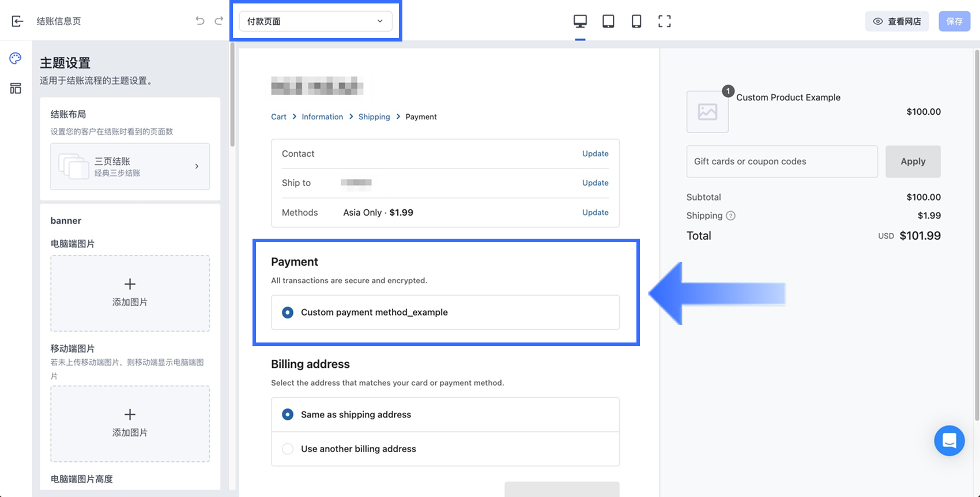Undo the last change

(200, 21)
